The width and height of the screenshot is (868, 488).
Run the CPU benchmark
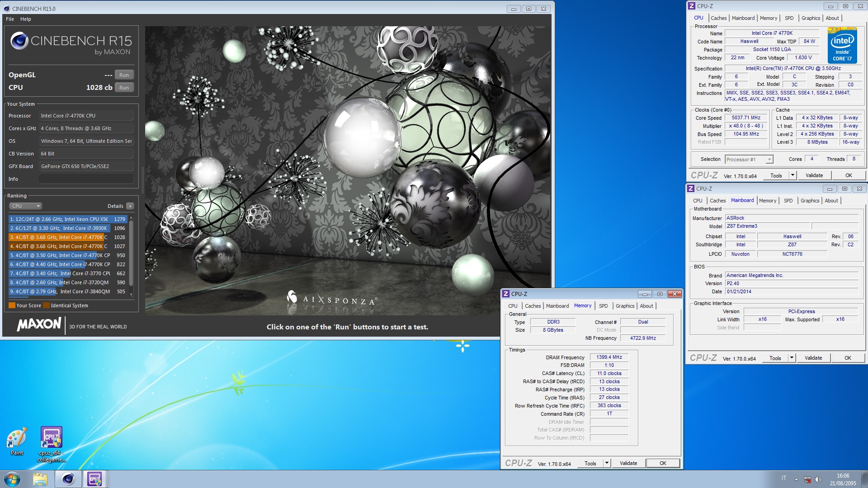click(124, 88)
